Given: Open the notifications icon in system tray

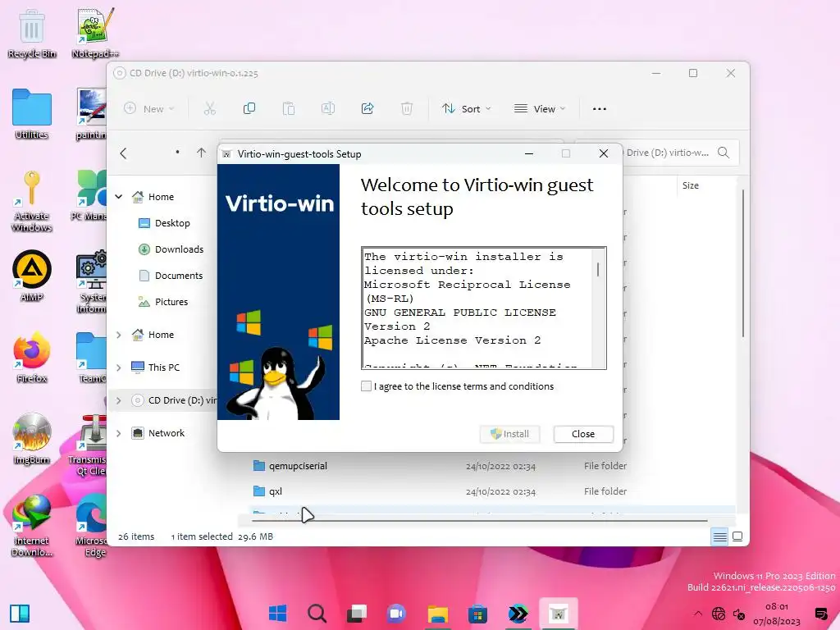Looking at the screenshot, I should click(x=820, y=614).
